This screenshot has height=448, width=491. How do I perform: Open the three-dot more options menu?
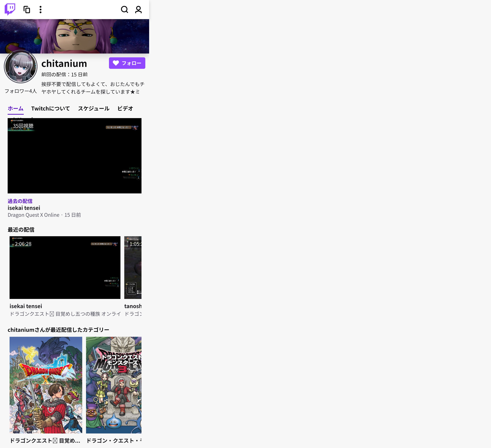pos(40,10)
